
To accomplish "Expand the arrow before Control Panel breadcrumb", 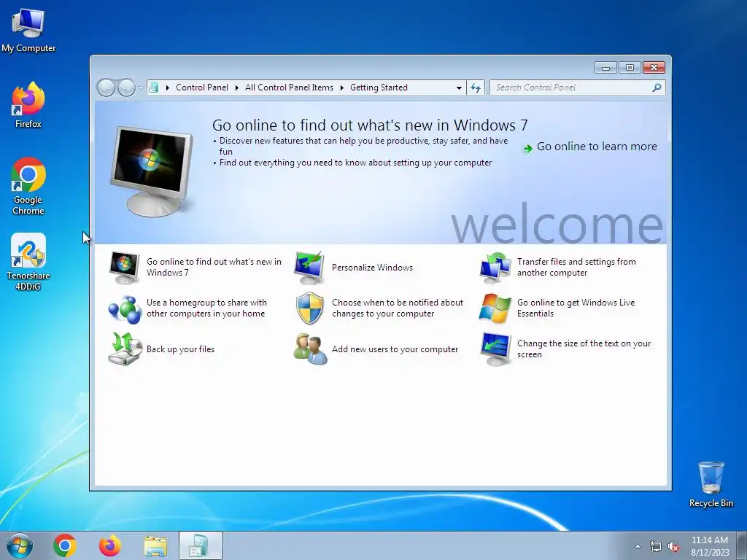I will pyautogui.click(x=167, y=87).
